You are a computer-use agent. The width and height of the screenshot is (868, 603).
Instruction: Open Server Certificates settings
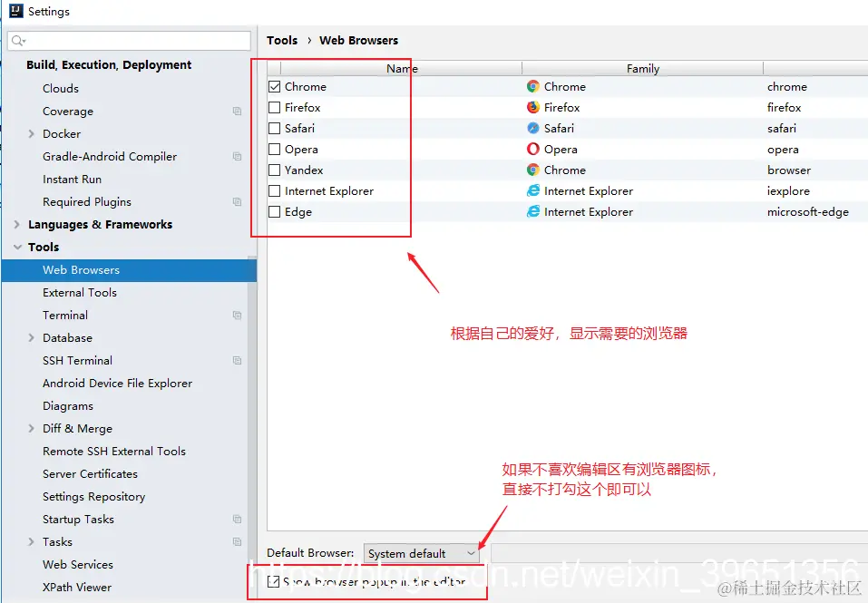pos(90,474)
